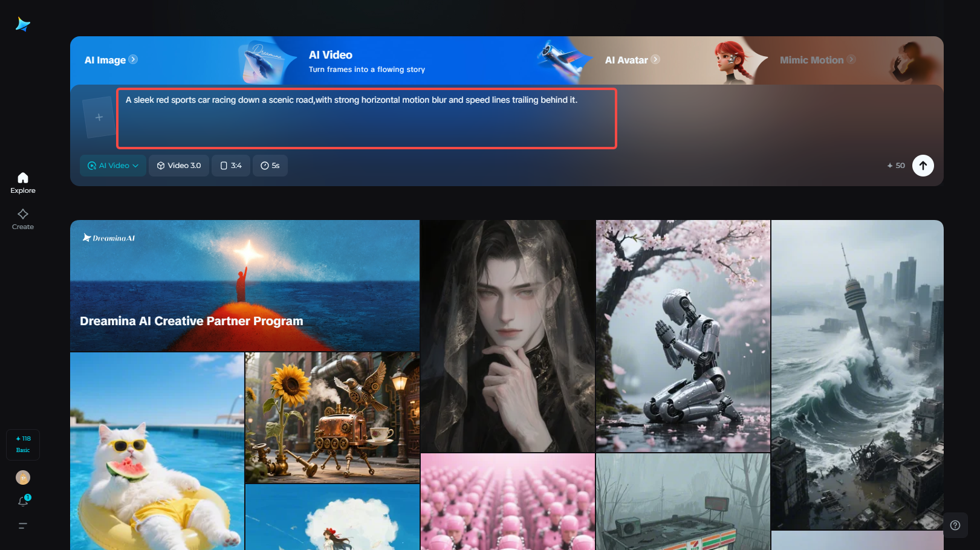Change the 3:4 aspect ratio setting
This screenshot has height=550, width=980.
[x=231, y=166]
